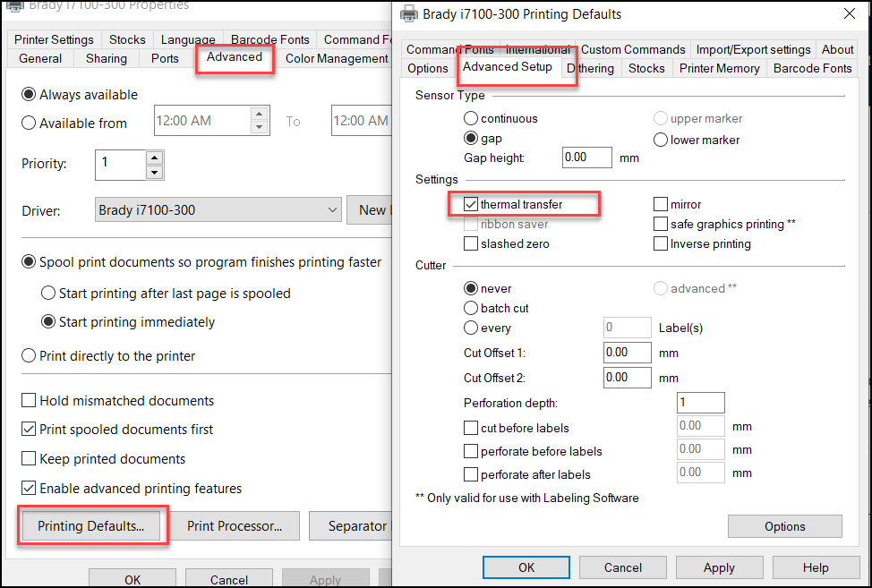Click up arrow on Available from time

[x=260, y=114]
